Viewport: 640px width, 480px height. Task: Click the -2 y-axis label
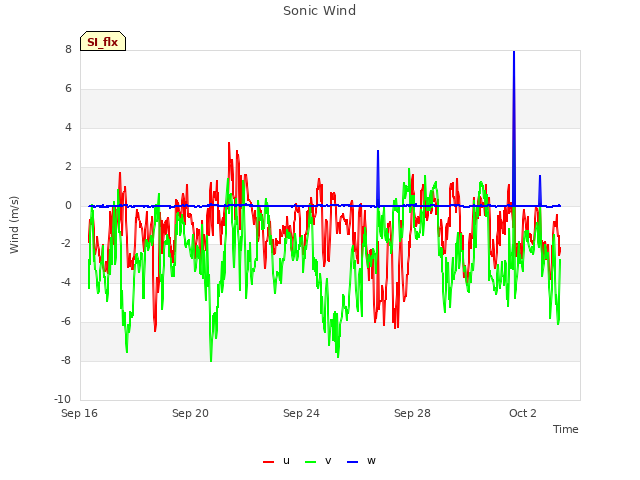66,244
